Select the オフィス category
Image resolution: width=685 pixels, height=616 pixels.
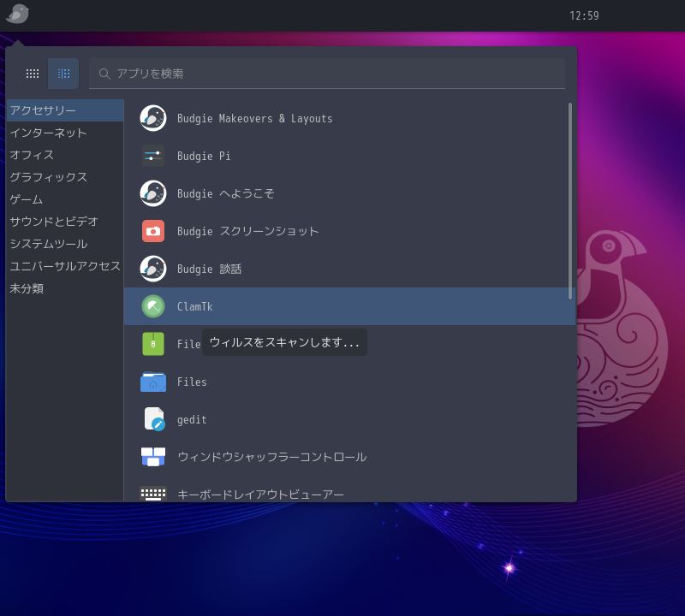coord(65,155)
